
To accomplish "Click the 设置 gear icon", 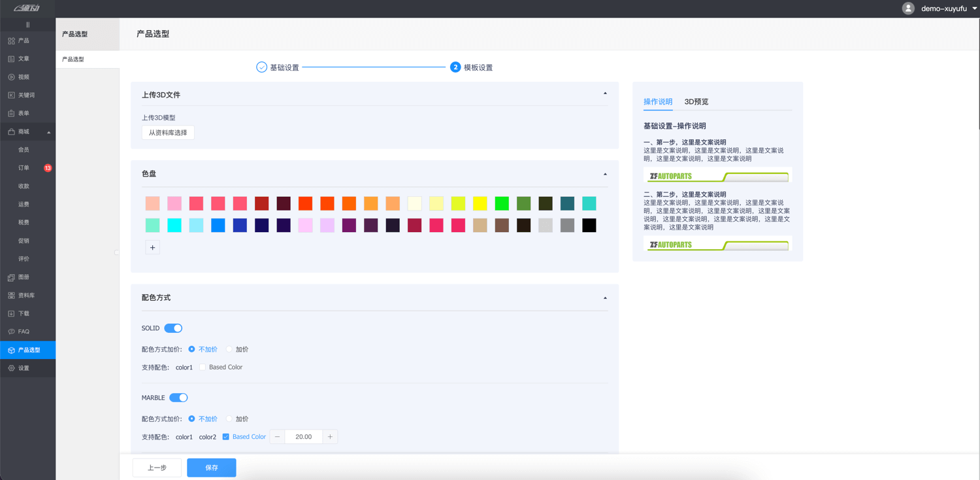I will 11,368.
